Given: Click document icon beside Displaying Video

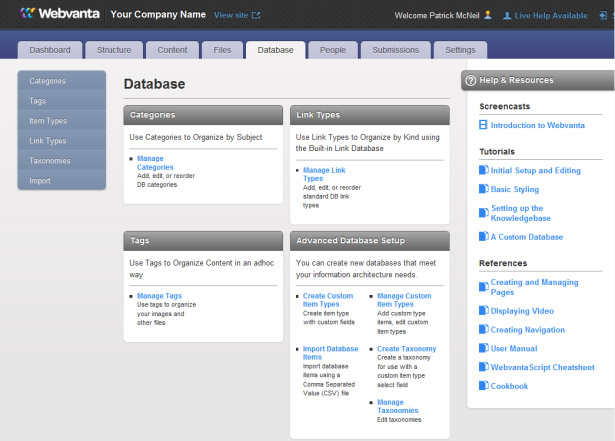Looking at the screenshot, I should [x=484, y=310].
